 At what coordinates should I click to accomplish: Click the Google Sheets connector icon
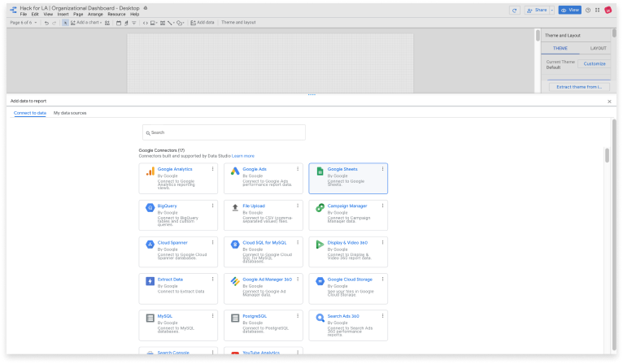tap(320, 171)
